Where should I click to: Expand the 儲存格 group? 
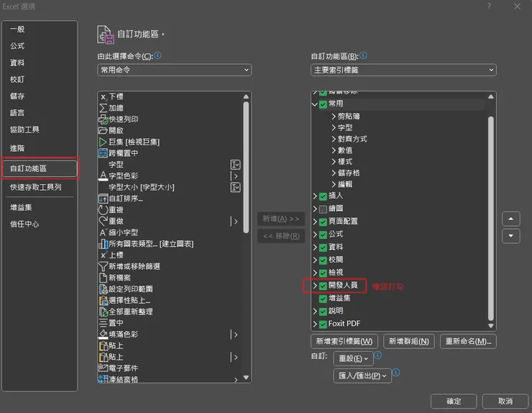point(334,173)
